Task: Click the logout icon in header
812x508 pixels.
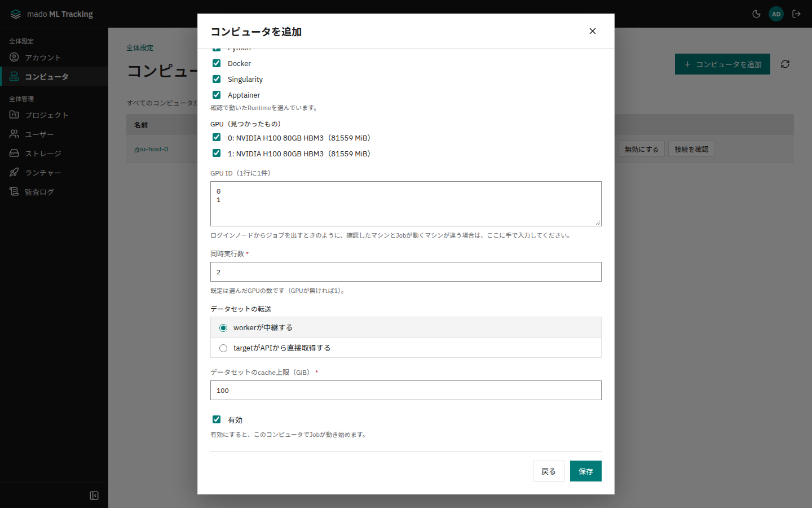Action: 796,14
